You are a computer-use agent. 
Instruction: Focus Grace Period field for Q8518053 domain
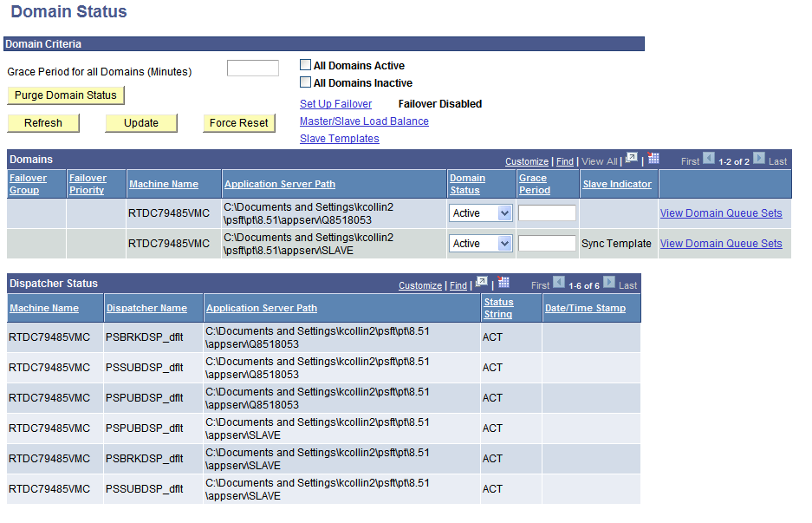[547, 213]
